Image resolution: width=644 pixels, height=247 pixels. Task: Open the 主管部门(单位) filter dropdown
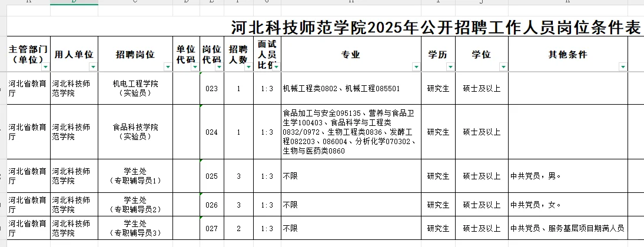pyautogui.click(x=45, y=67)
